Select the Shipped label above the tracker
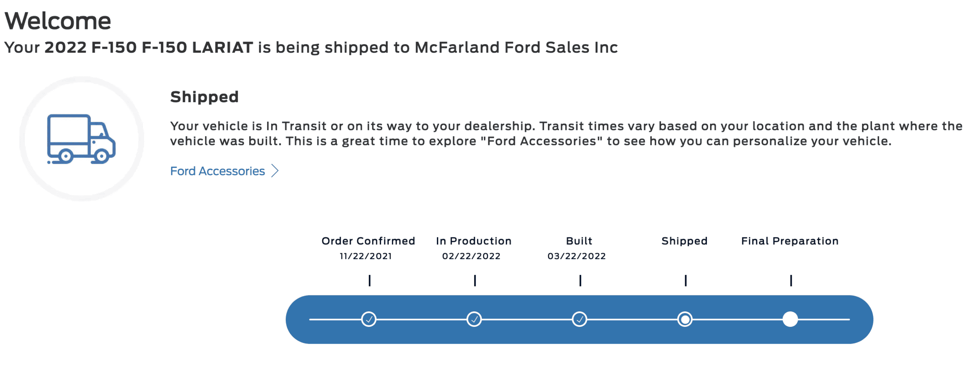This screenshot has width=980, height=382. pos(684,241)
